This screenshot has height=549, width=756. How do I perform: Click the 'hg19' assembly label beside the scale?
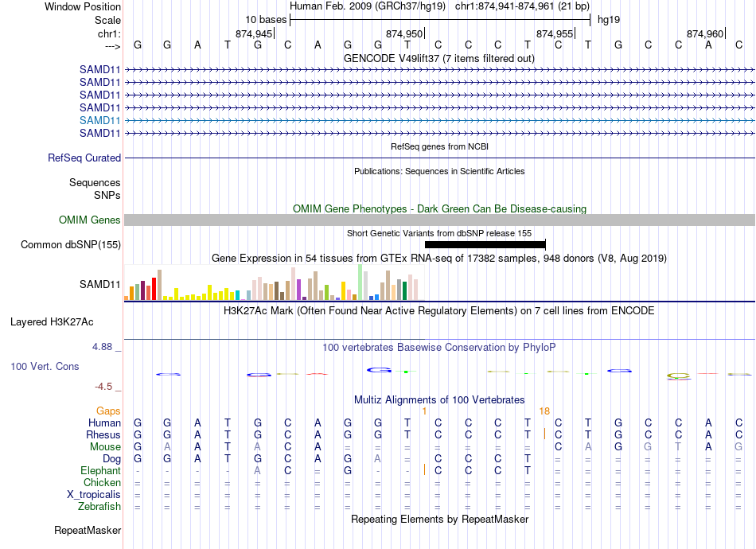coord(609,20)
